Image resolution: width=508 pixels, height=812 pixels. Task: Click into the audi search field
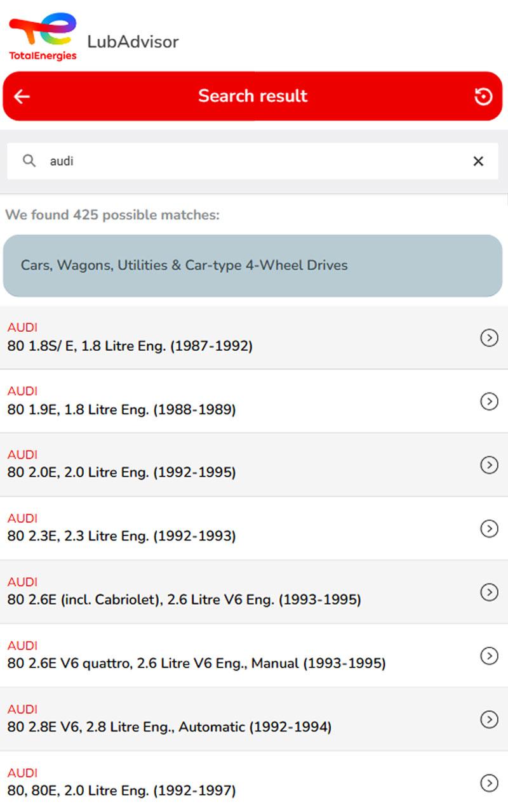pyautogui.click(x=253, y=161)
